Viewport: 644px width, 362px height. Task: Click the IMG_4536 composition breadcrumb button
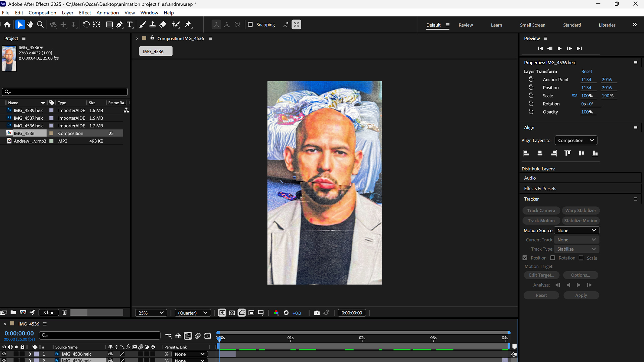(x=156, y=51)
